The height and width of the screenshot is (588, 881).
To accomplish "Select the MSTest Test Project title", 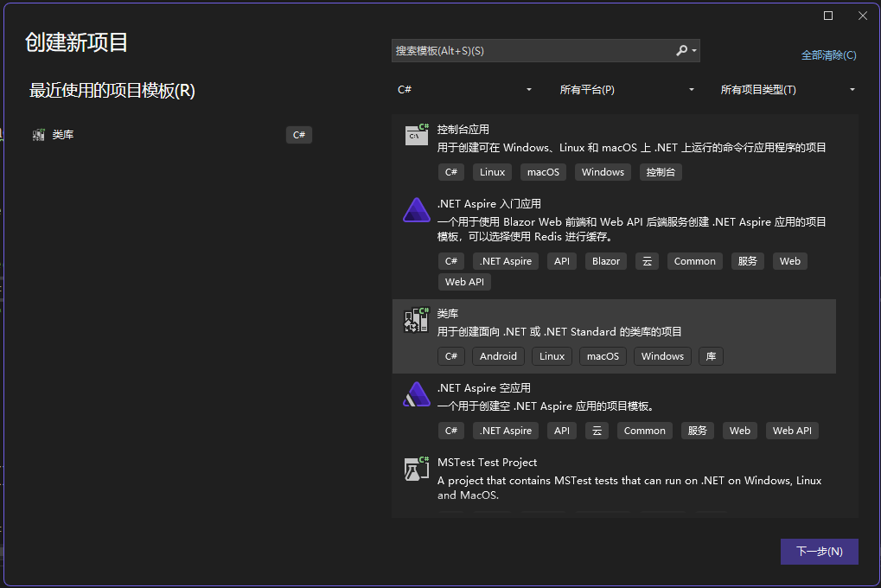I will click(x=487, y=462).
